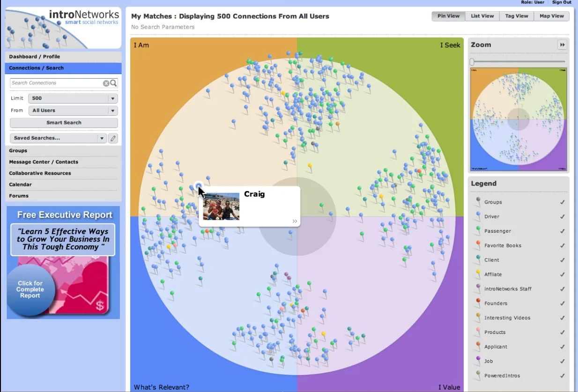Open the Limit dropdown showing 500
Viewport: 578px width, 392px height.
point(112,98)
